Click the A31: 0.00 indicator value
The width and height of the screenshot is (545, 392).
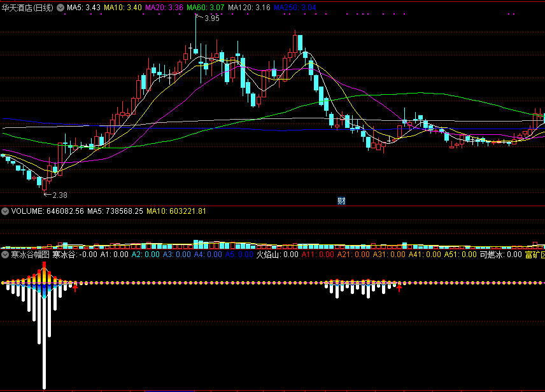(389, 255)
